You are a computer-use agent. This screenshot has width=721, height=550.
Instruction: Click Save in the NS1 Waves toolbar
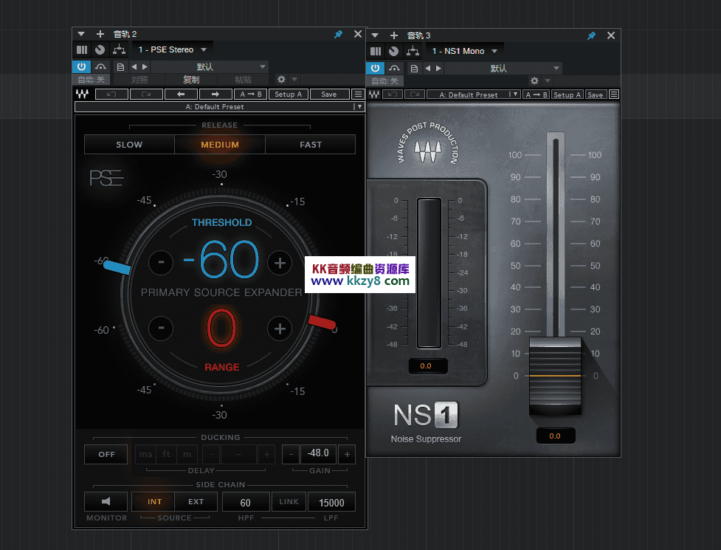point(595,95)
